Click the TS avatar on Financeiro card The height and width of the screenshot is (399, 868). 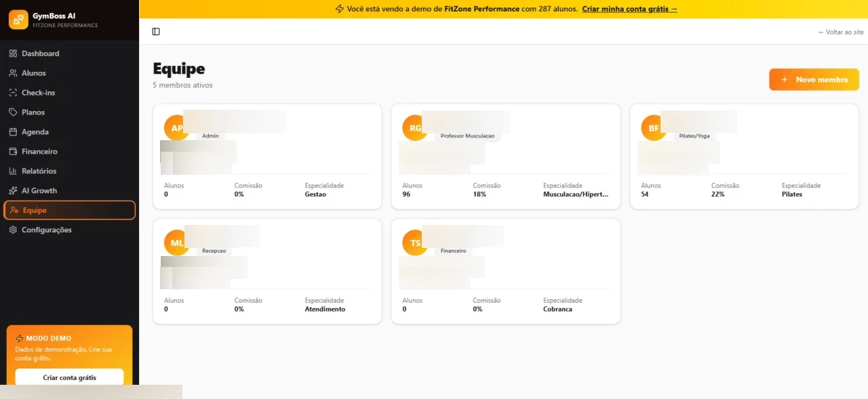[x=415, y=243]
